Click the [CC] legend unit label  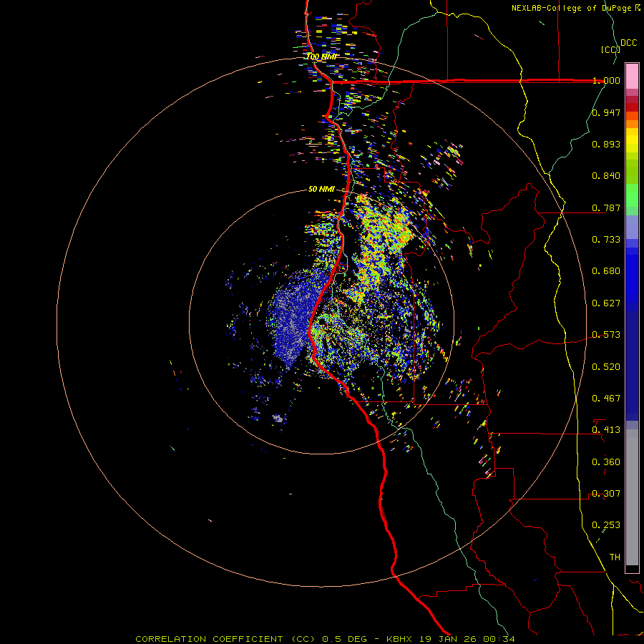click(x=610, y=49)
